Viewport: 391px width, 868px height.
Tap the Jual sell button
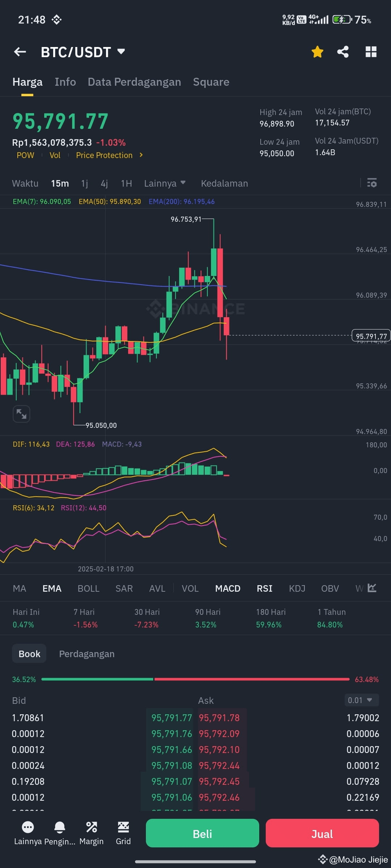(x=322, y=833)
